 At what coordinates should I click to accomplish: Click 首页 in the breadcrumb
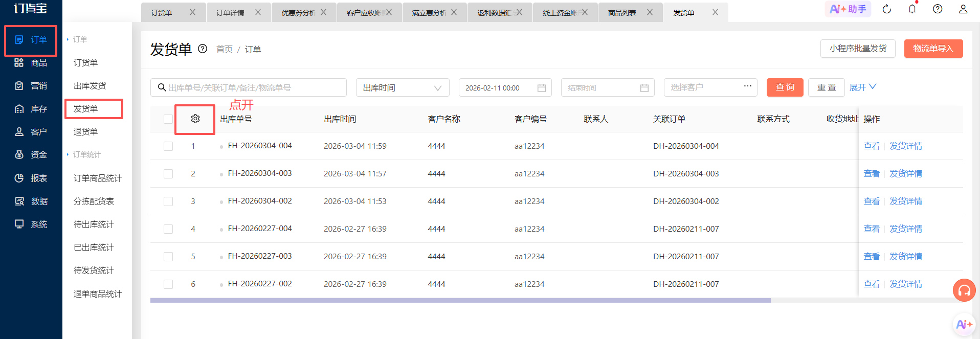click(x=225, y=49)
